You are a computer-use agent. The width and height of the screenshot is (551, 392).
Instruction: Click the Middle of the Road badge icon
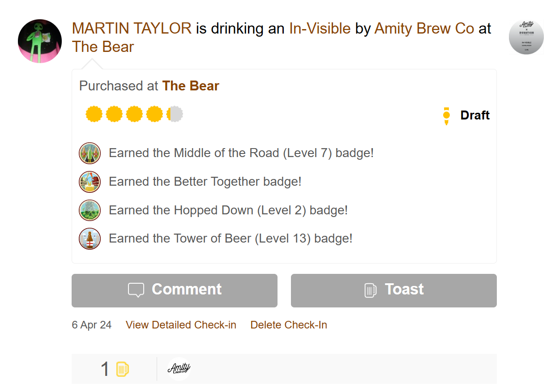pyautogui.click(x=90, y=153)
